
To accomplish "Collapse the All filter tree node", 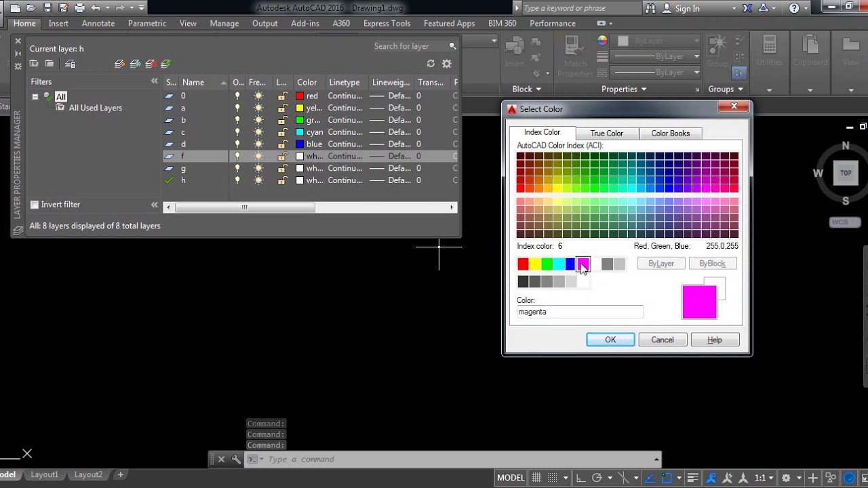I will click(x=35, y=97).
